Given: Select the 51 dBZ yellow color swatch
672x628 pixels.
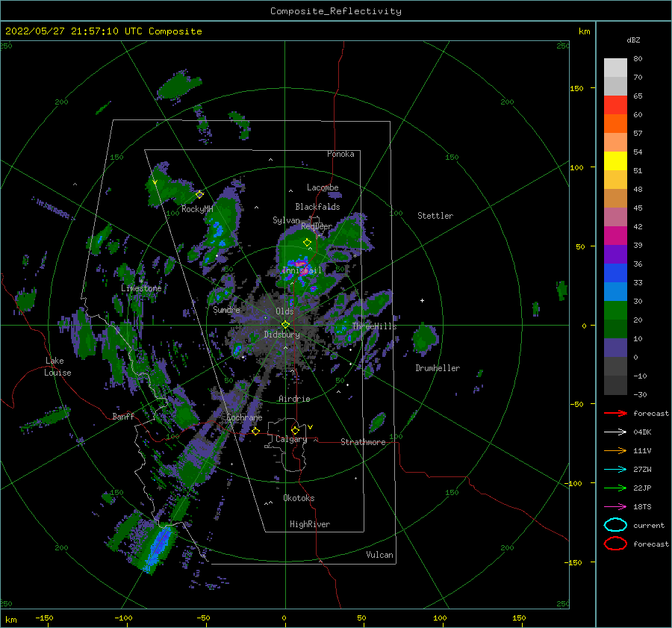Looking at the screenshot, I should pos(615,161).
